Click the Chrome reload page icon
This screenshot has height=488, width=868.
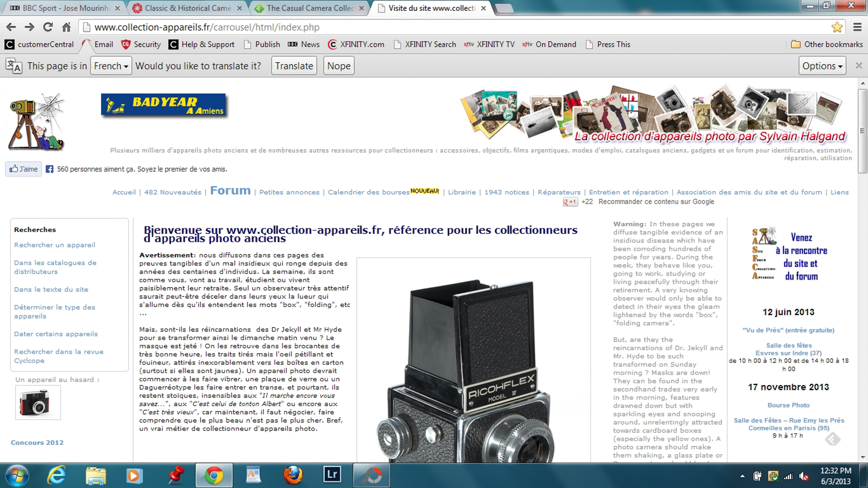48,27
